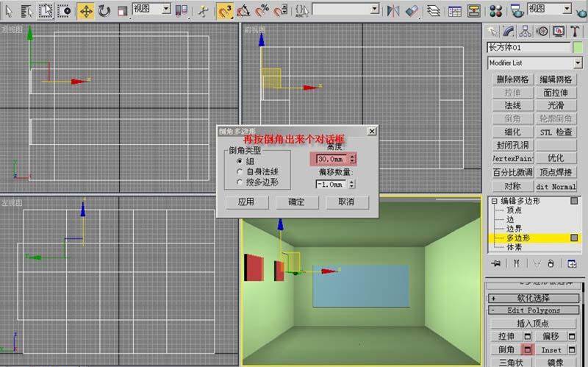Image resolution: width=588 pixels, height=367 pixels.
Task: Click the Use Pivot Point Center icon
Action: [182, 11]
